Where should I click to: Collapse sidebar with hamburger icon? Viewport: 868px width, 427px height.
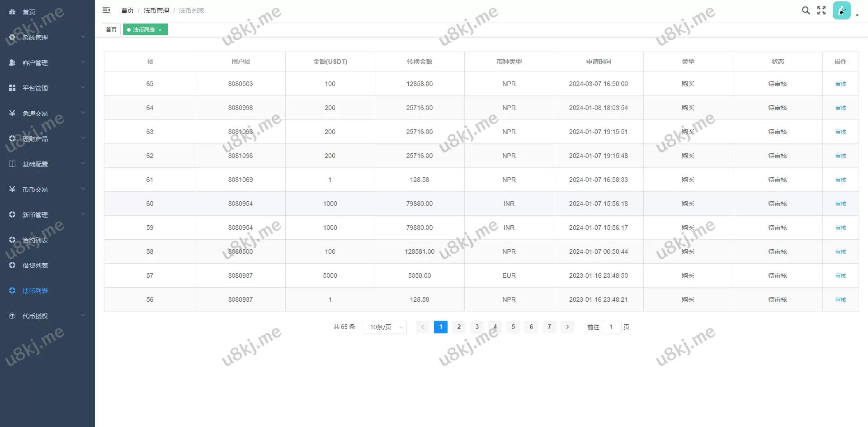(106, 10)
